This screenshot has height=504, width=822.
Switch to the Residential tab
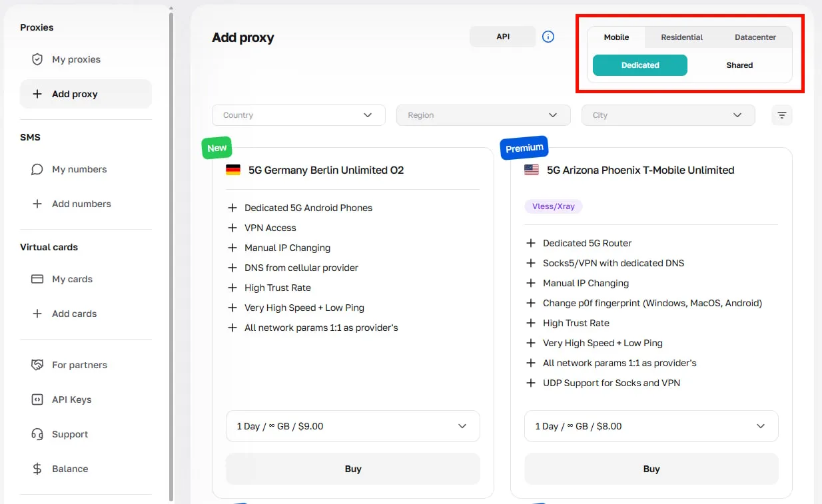point(681,37)
